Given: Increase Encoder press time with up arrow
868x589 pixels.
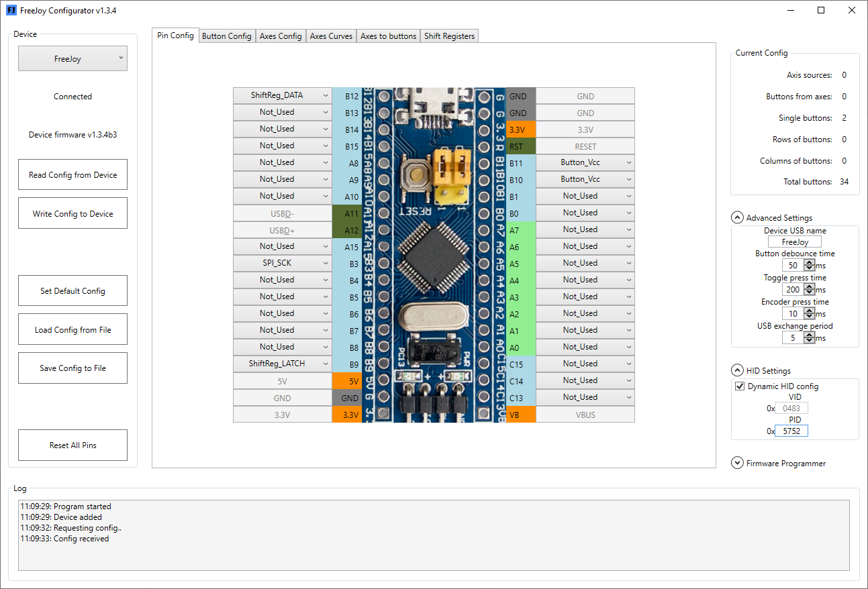Looking at the screenshot, I should click(x=810, y=311).
